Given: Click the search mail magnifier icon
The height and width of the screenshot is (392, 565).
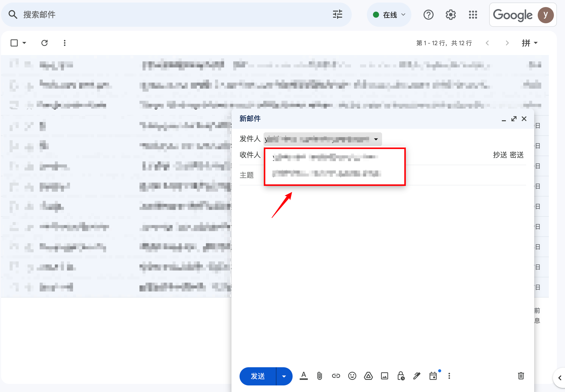Looking at the screenshot, I should [x=13, y=15].
